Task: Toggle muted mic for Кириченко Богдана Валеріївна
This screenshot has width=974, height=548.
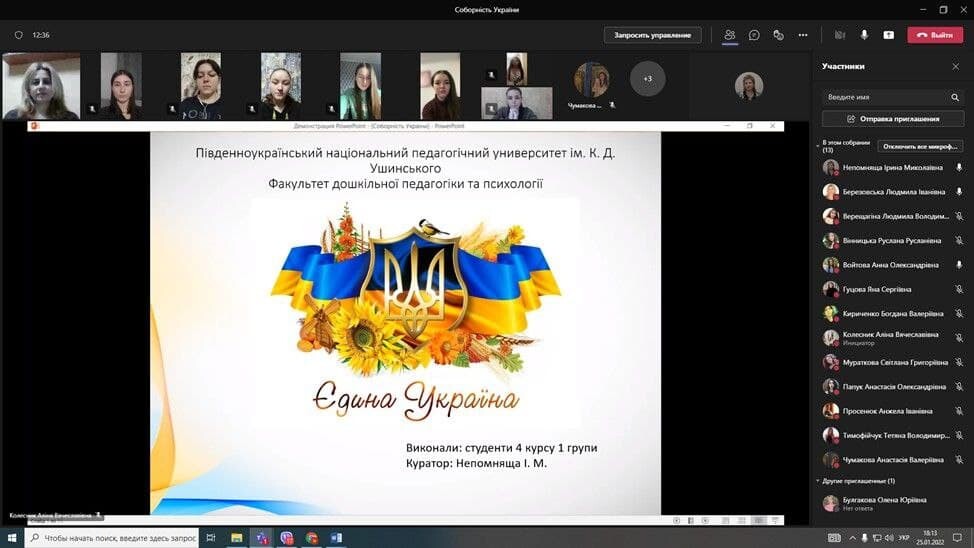Action: pos(959,314)
